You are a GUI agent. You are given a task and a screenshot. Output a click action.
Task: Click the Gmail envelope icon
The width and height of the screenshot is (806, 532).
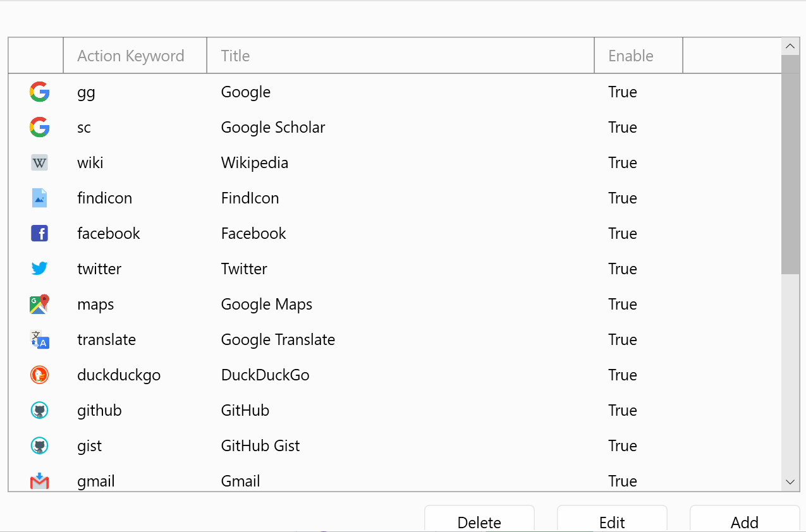point(39,481)
